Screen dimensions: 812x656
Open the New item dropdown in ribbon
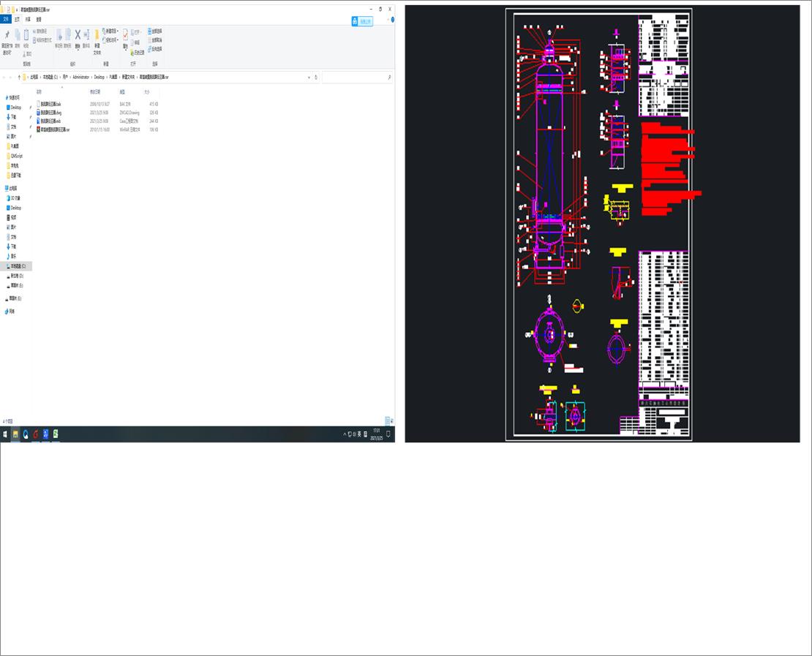pyautogui.click(x=110, y=31)
